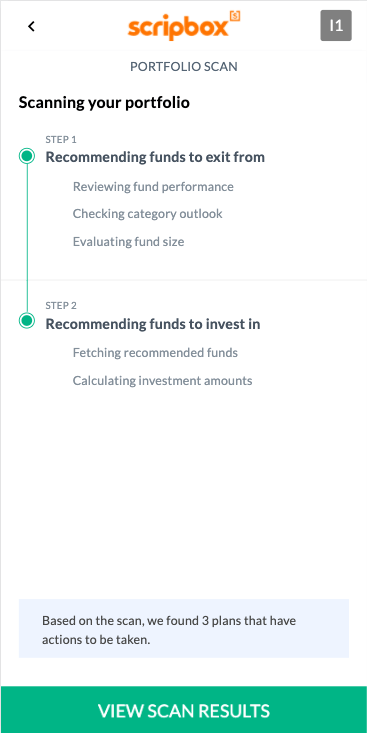Image resolution: width=367 pixels, height=733 pixels.
Task: Click the green line connecting the steps
Action: pyautogui.click(x=27, y=238)
